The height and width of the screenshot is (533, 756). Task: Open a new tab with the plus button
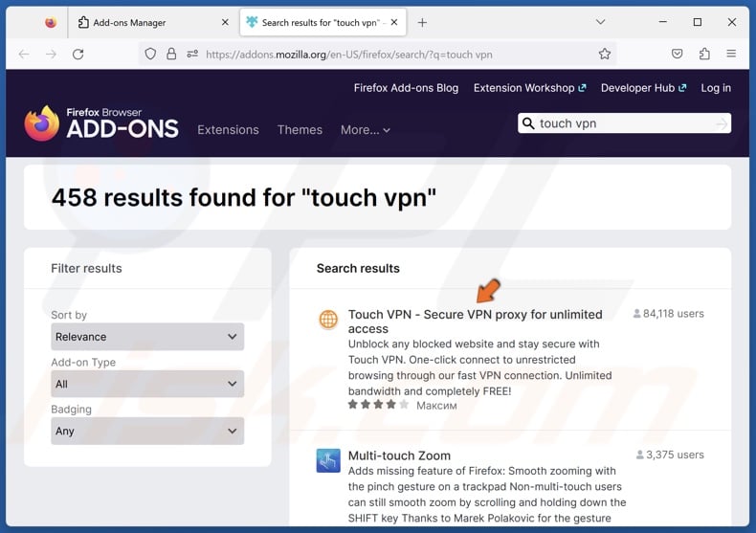[422, 23]
